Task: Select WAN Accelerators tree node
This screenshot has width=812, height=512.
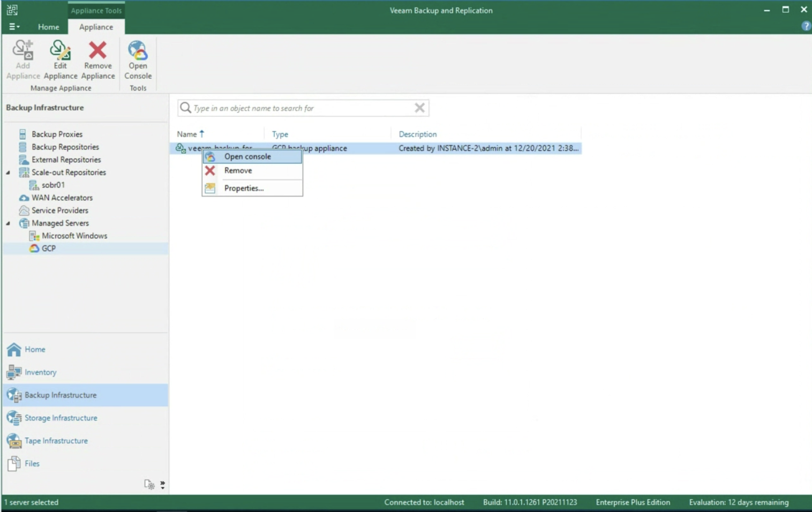Action: (x=62, y=198)
